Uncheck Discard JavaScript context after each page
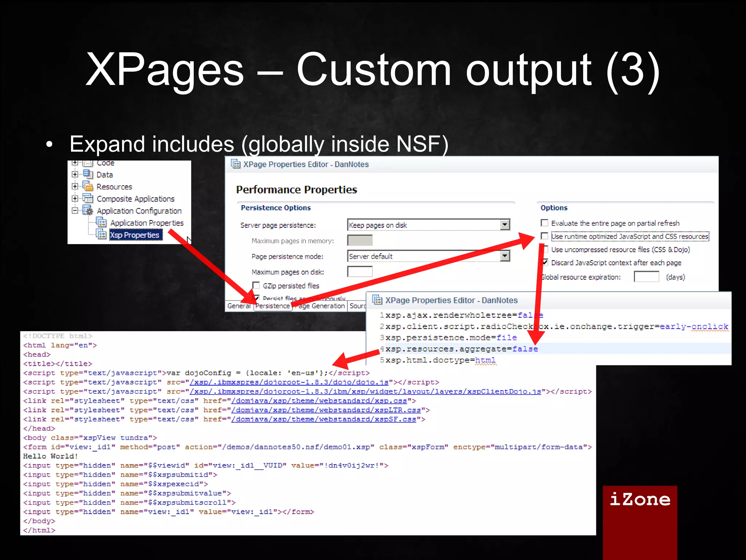 [545, 262]
